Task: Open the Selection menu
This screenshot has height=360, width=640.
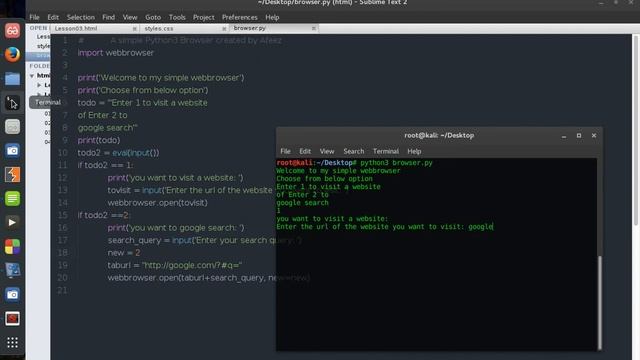Action: pyautogui.click(x=81, y=17)
